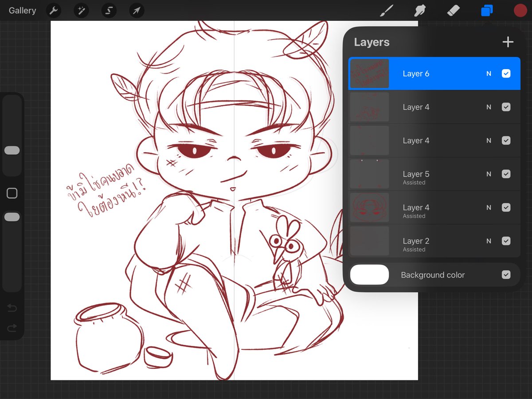Activate the Selection tool
The width and height of the screenshot is (532, 399).
coord(109,11)
